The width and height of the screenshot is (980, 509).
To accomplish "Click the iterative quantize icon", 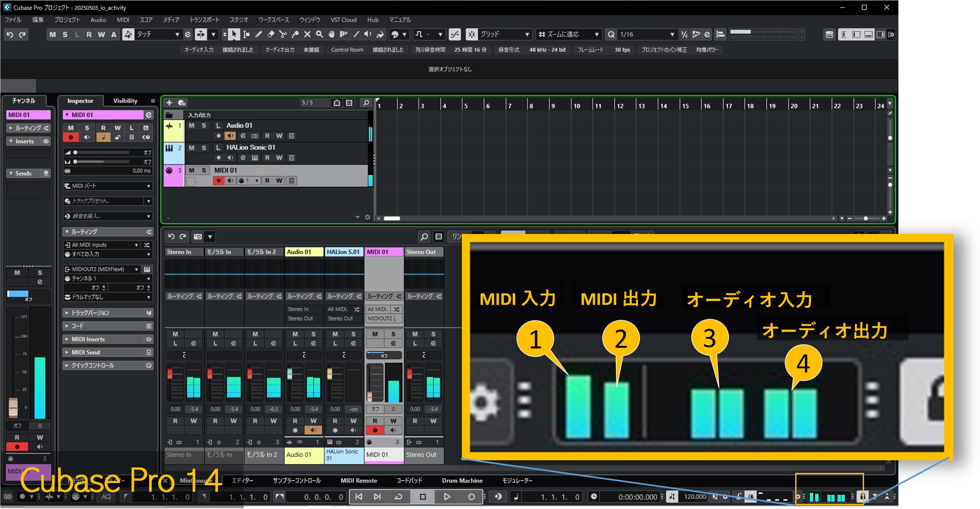I will 684,35.
